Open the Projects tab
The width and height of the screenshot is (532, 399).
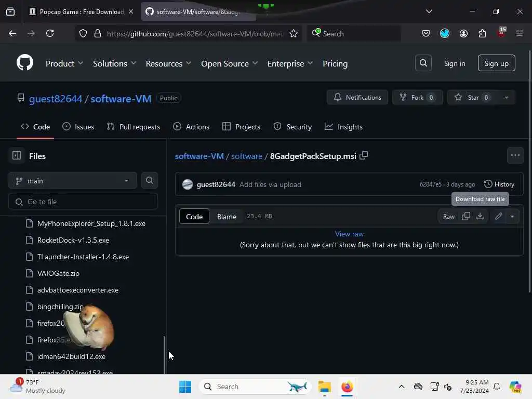[241, 127]
